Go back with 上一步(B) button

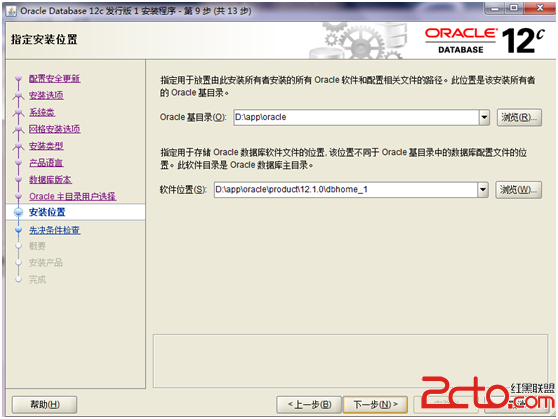[309, 404]
